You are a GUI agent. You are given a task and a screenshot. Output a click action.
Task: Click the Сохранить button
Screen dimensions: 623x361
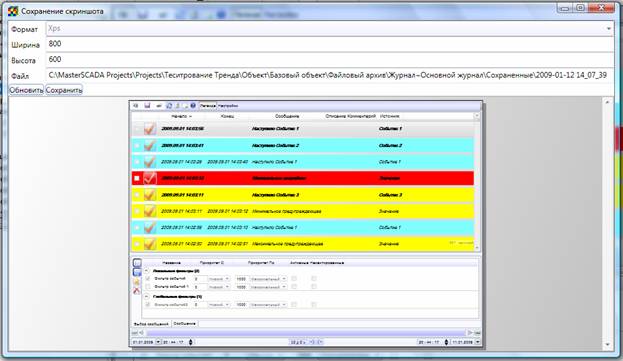coord(64,90)
